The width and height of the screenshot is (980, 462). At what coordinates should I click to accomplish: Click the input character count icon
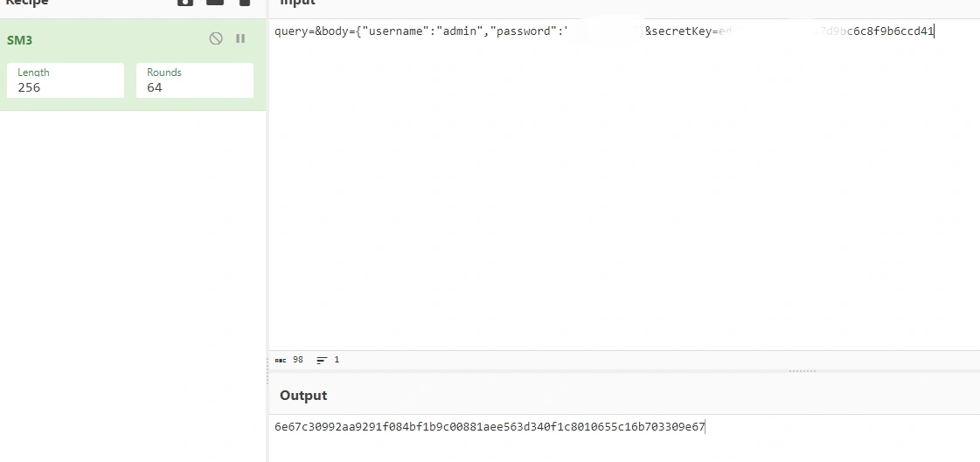click(x=281, y=360)
